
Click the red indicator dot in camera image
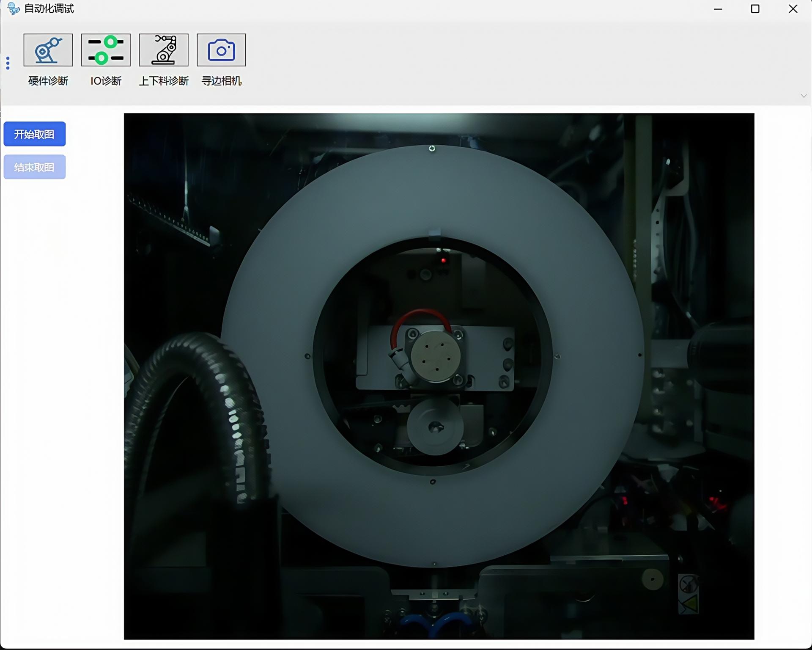[x=443, y=261]
